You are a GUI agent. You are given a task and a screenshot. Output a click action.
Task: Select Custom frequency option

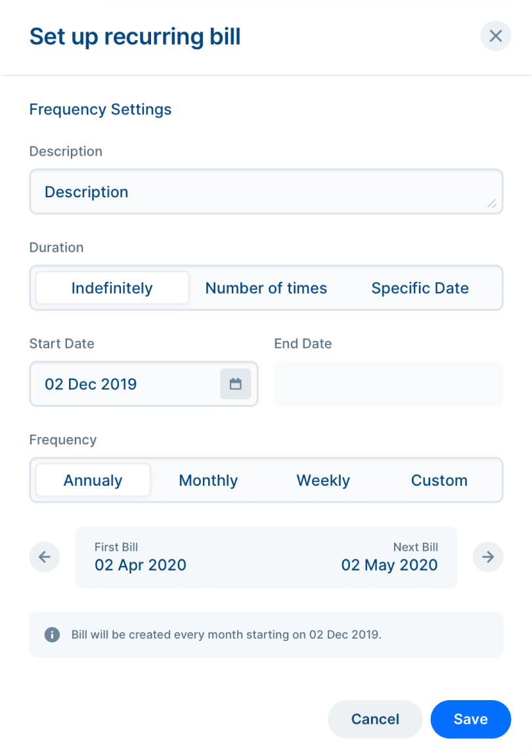point(439,480)
